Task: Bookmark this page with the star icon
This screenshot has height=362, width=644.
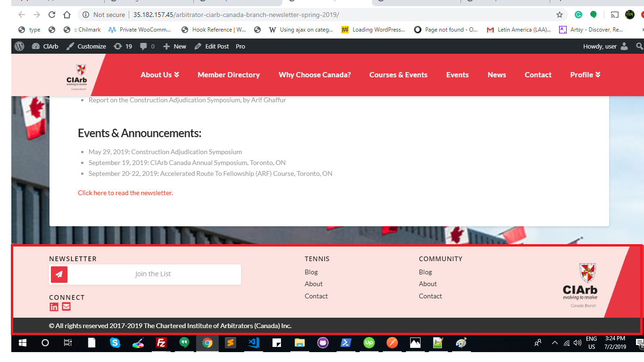Action: click(x=560, y=15)
